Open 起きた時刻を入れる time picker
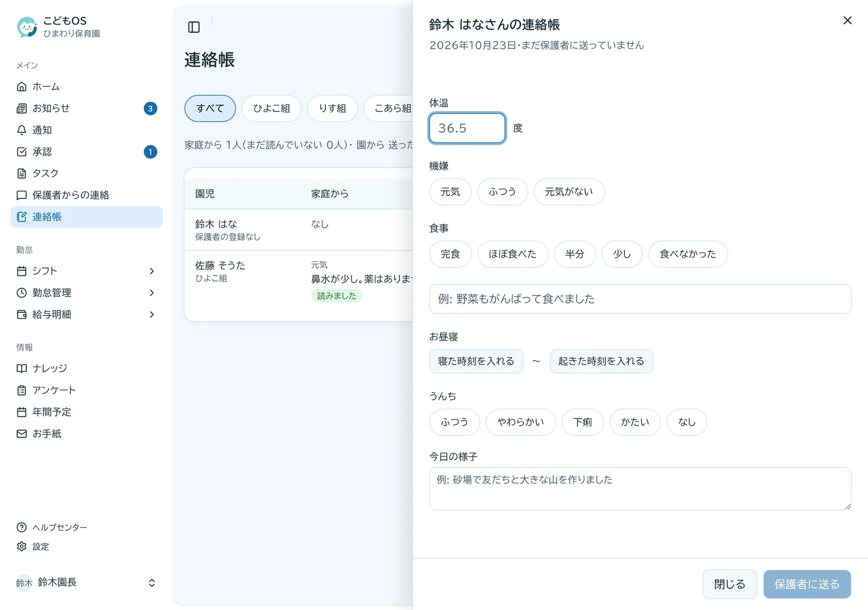This screenshot has height=610, width=868. [x=601, y=361]
